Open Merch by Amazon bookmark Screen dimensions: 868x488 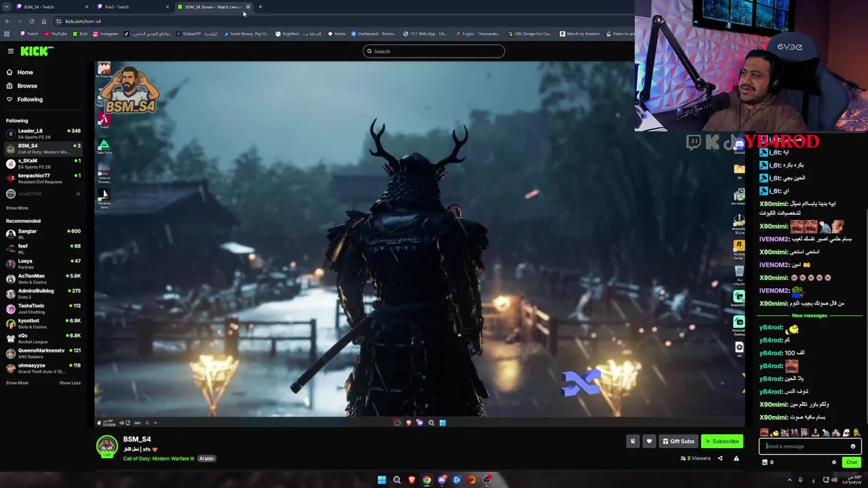(x=580, y=34)
